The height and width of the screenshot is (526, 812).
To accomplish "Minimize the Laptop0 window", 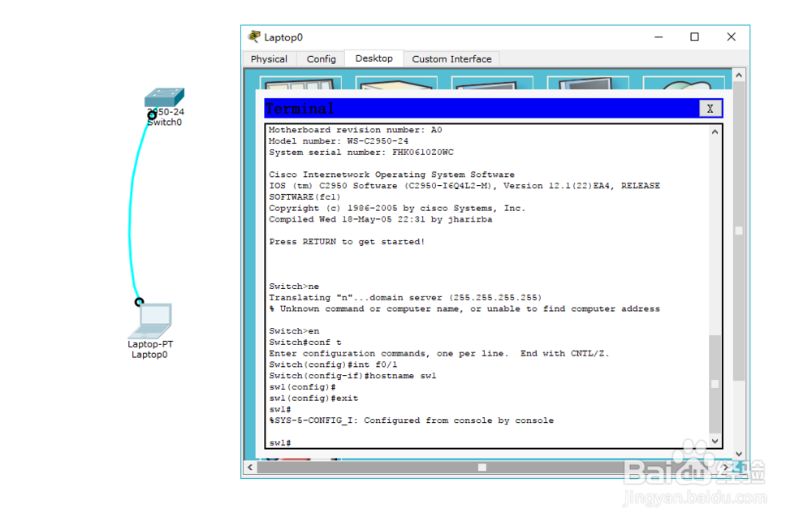I will tap(659, 37).
